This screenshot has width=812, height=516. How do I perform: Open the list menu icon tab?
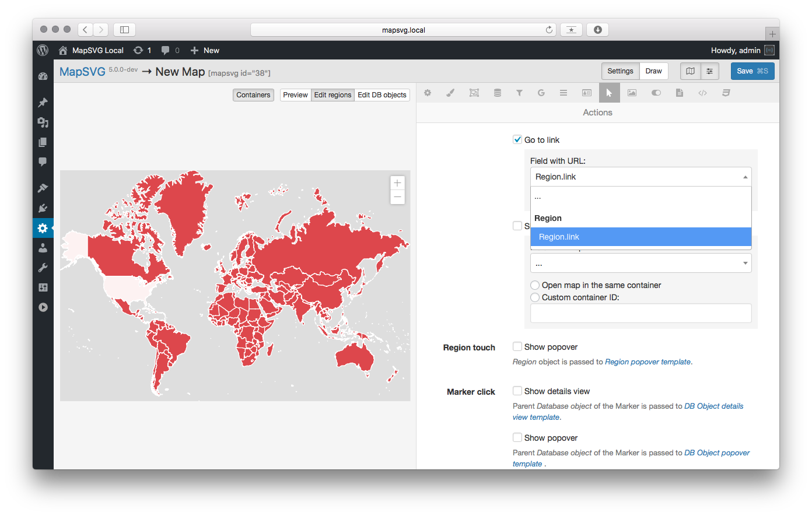563,93
